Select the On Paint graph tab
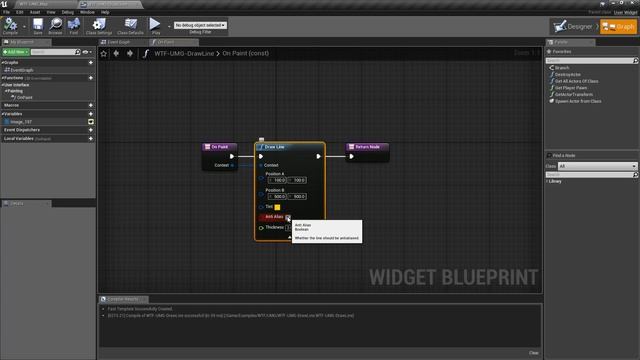 coord(166,42)
